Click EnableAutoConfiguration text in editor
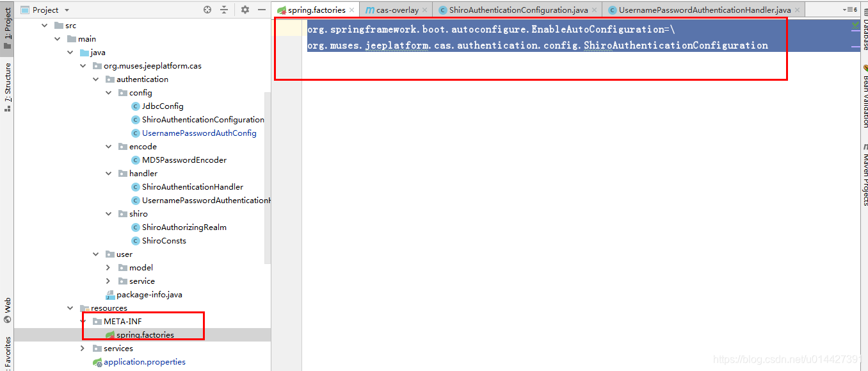The width and height of the screenshot is (868, 371). (597, 29)
